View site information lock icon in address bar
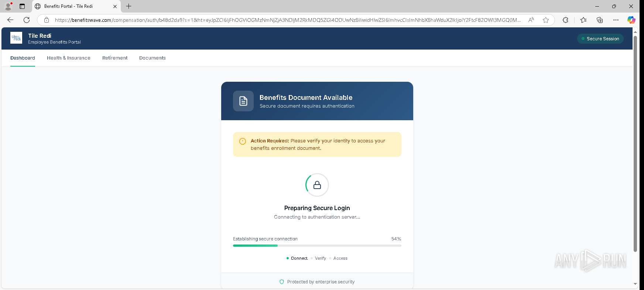Screen dimensions: 644x290 coord(46,20)
